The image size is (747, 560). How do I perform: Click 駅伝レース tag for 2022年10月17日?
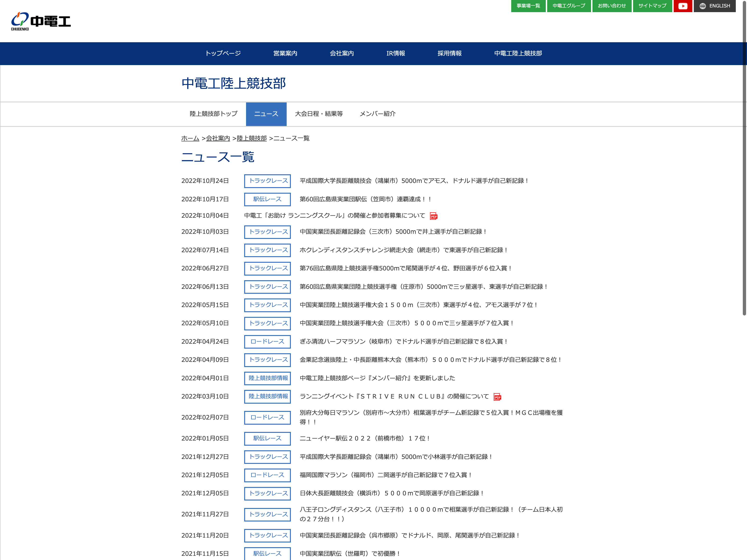click(268, 199)
